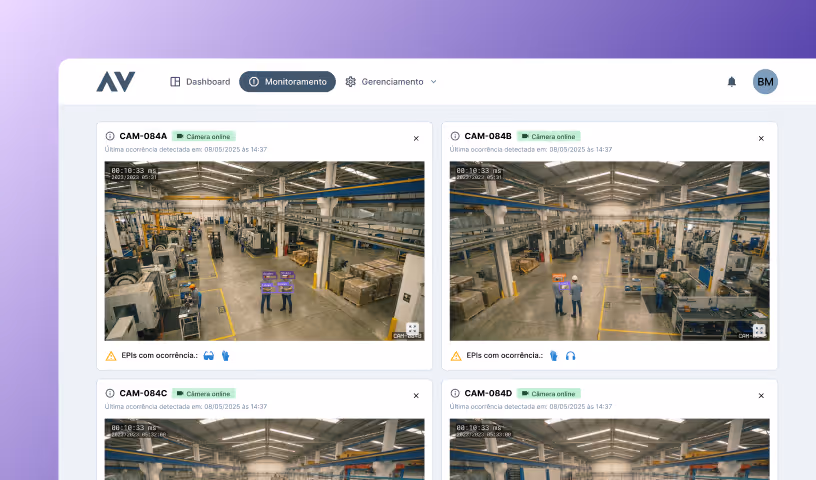Click the CAM-084C video feed
The image size is (816, 480).
(264, 449)
